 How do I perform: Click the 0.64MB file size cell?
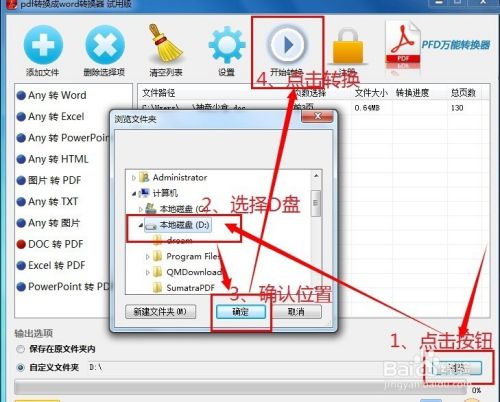coord(367,108)
